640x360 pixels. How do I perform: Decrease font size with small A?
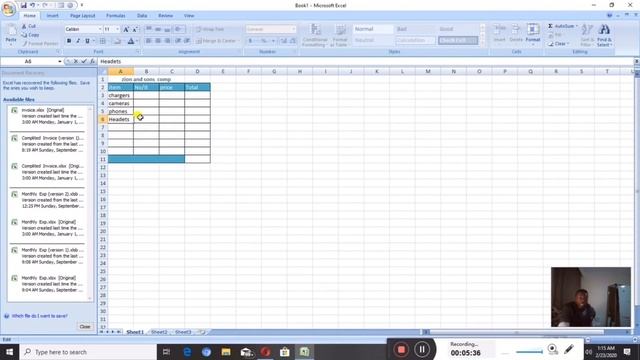pos(135,29)
